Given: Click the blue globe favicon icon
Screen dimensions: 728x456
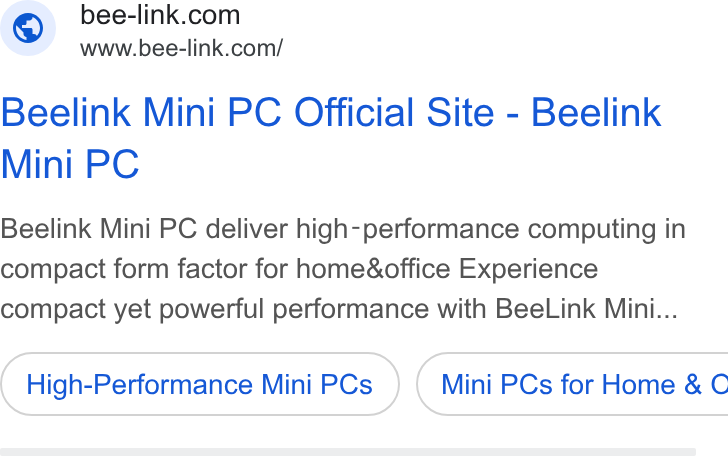Looking at the screenshot, I should point(28,28).
